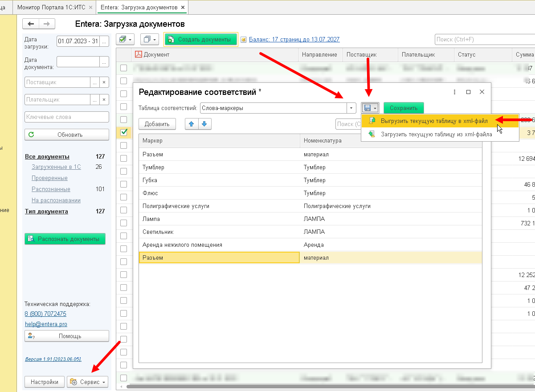Toggle checkbox of last visible document row
Viewport: 535px width, 392px height.
tap(124, 378)
